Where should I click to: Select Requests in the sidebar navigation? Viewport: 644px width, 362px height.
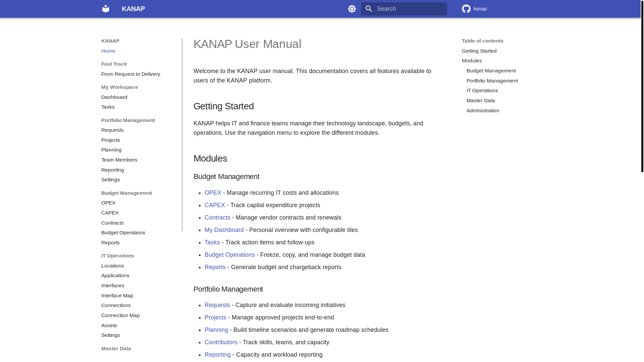tap(112, 130)
